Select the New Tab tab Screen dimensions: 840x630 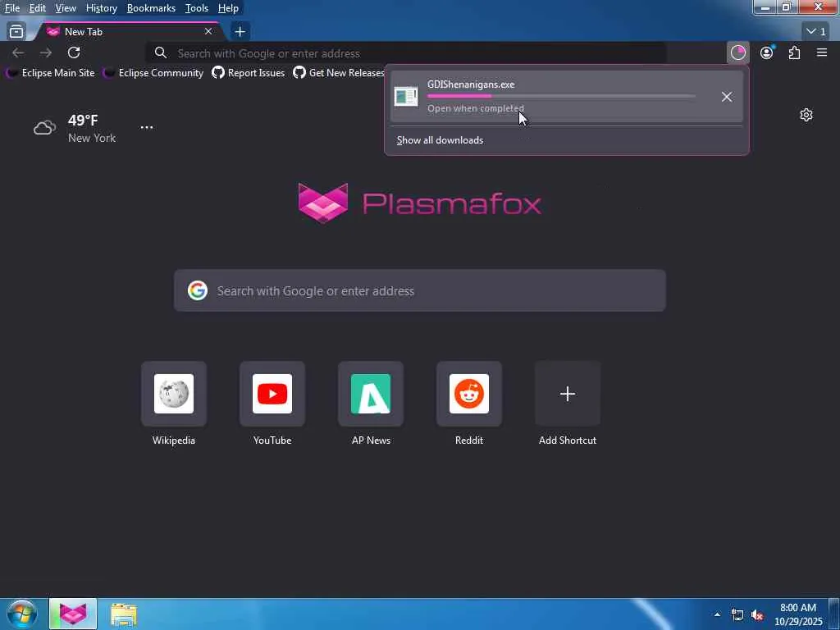pyautogui.click(x=129, y=32)
